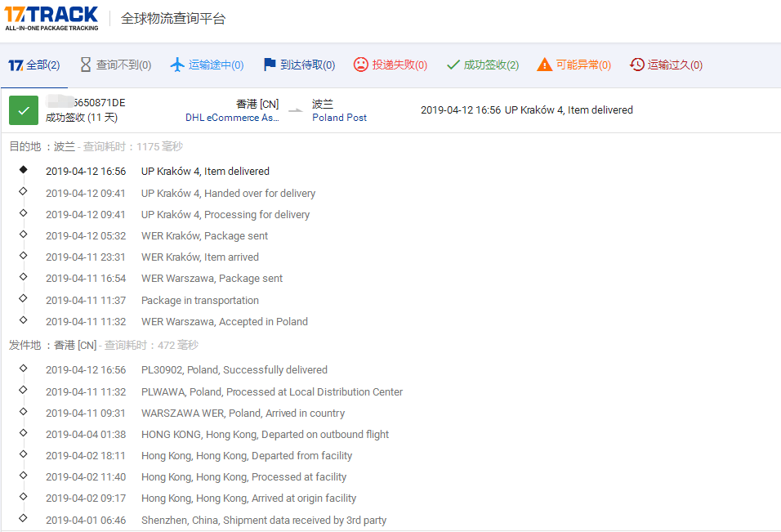Click the 17TRACK logo
Image resolution: width=781 pixels, height=532 pixels.
coord(51,18)
